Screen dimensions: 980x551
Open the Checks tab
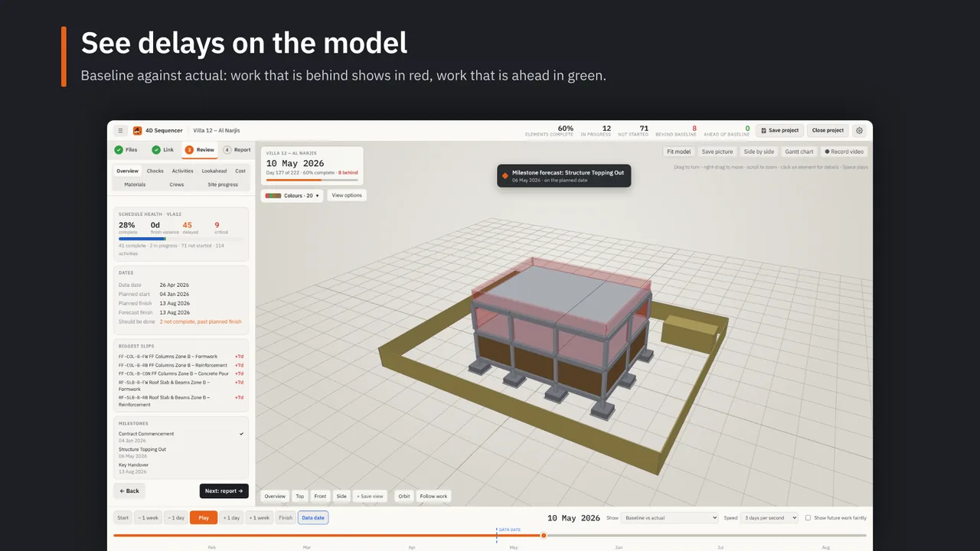pyautogui.click(x=155, y=171)
